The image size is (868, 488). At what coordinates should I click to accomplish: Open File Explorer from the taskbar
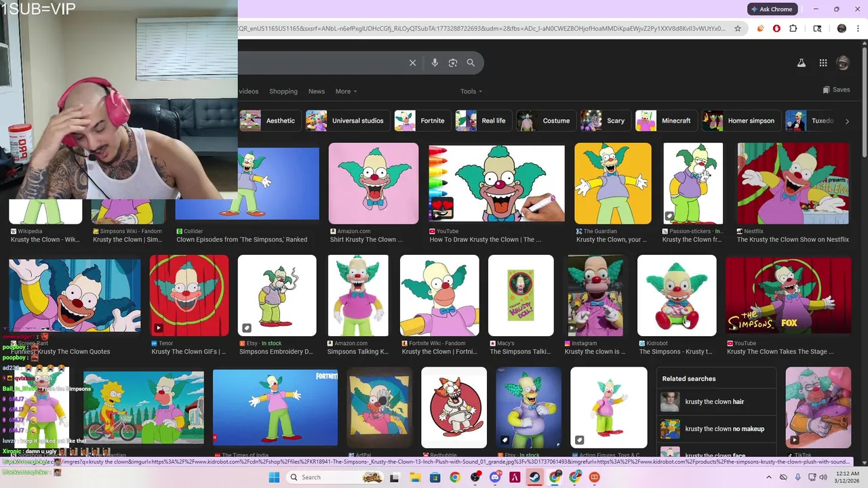coord(415,477)
